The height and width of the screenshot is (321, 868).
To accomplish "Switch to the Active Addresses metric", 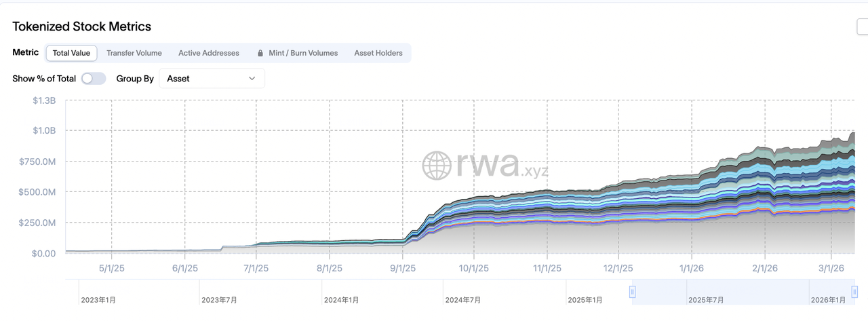I will [209, 53].
